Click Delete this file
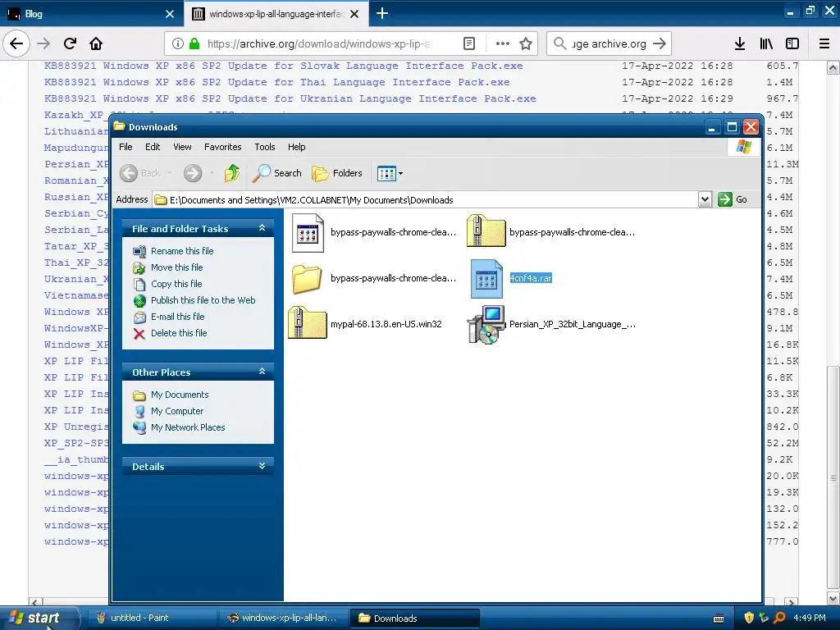This screenshot has height=630, width=840. [178, 333]
